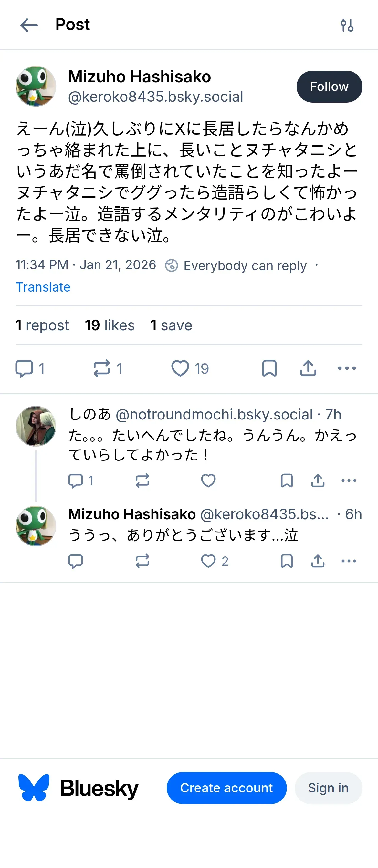
Task: Open more options on Mizuho's reply
Action: tap(349, 561)
